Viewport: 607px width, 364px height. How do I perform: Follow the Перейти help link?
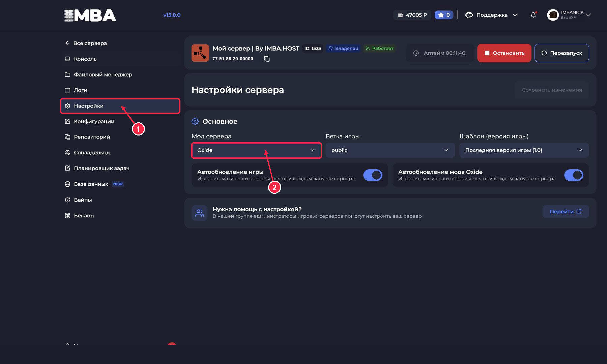(x=566, y=212)
